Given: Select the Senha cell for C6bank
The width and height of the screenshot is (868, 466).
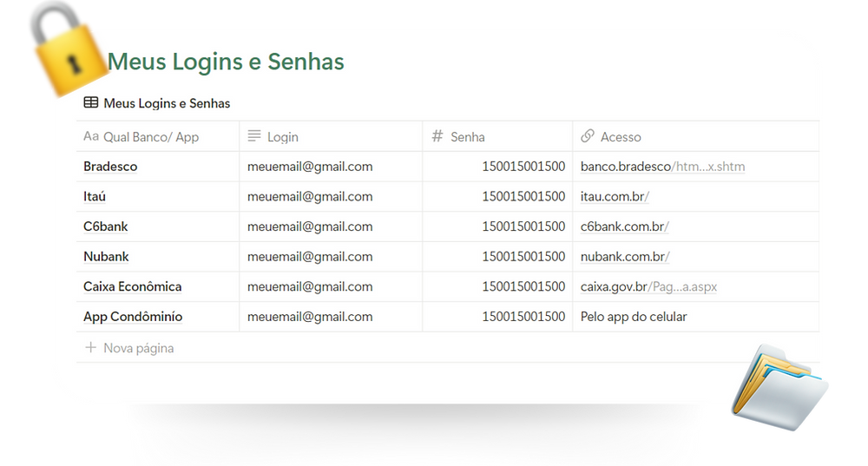Looking at the screenshot, I should (523, 226).
